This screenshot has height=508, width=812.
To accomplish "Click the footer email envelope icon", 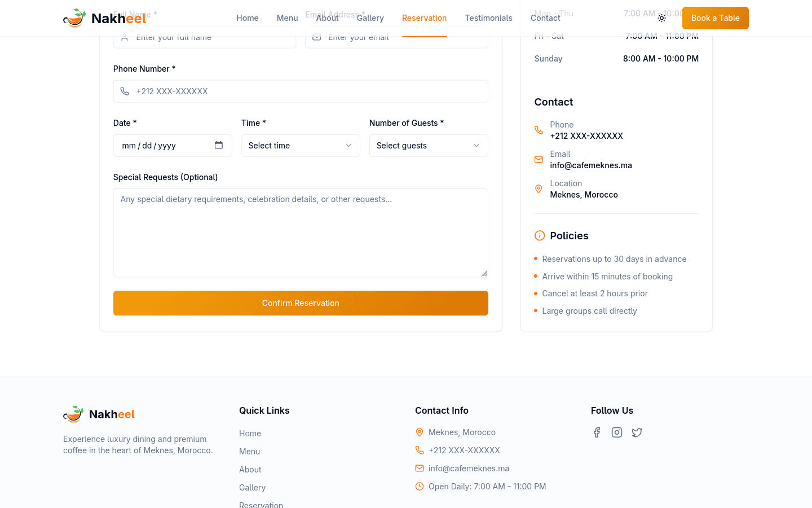I will (420, 468).
